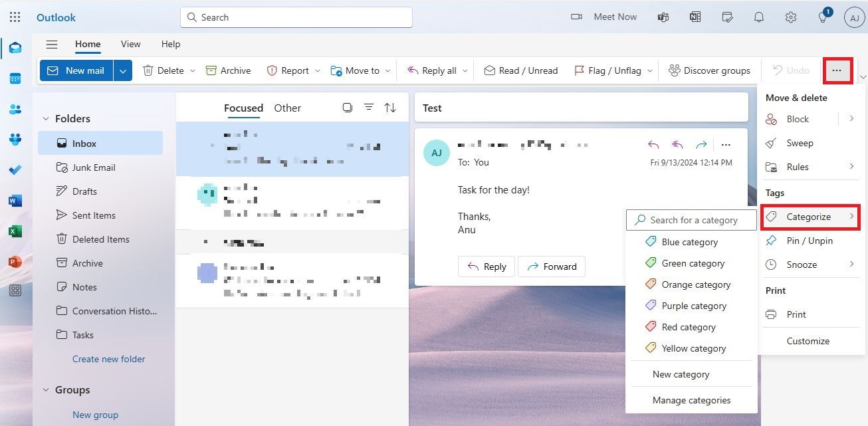The height and width of the screenshot is (426, 868).
Task: Click the message list sort icon
Action: click(x=390, y=107)
